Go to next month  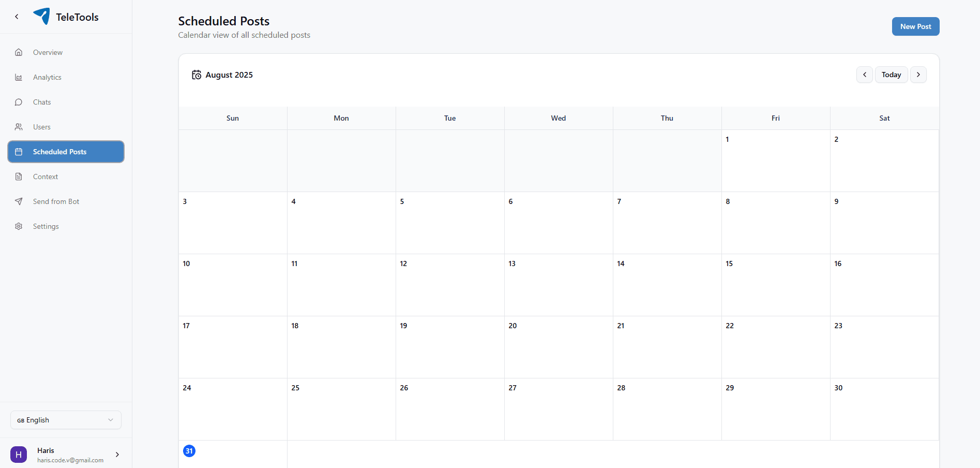point(918,75)
